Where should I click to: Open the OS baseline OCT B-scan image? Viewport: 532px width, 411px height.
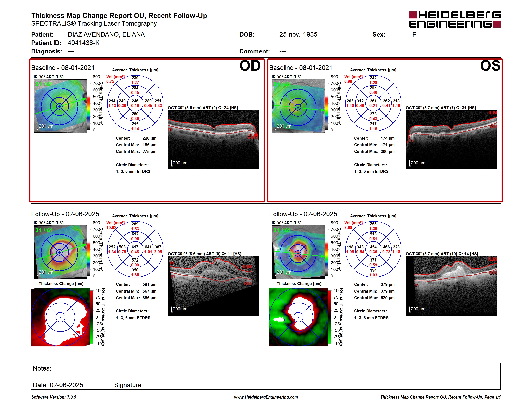[x=451, y=140]
